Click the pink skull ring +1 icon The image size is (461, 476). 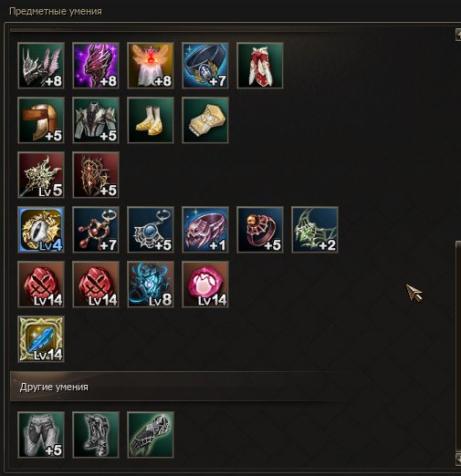[x=205, y=230]
